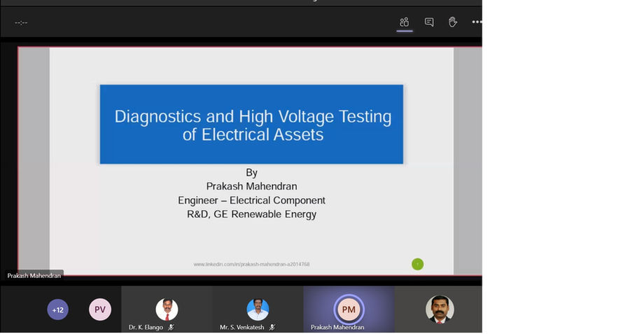
Task: Click the muted mic icon beside Mr. S. Venkatesh
Action: [272, 327]
